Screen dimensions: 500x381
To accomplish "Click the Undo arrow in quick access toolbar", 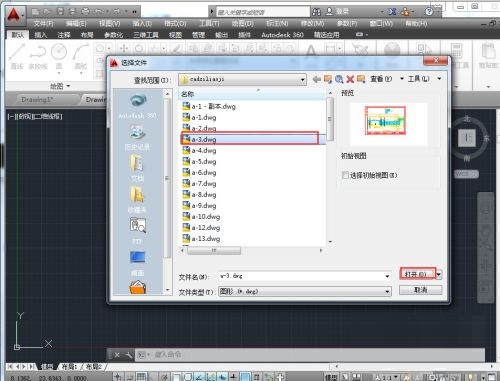I will (x=98, y=12).
